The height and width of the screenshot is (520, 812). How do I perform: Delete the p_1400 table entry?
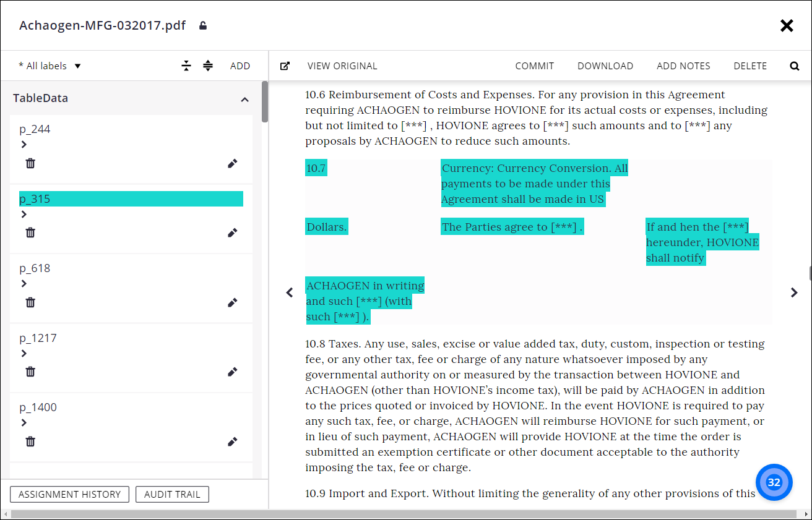click(x=30, y=441)
